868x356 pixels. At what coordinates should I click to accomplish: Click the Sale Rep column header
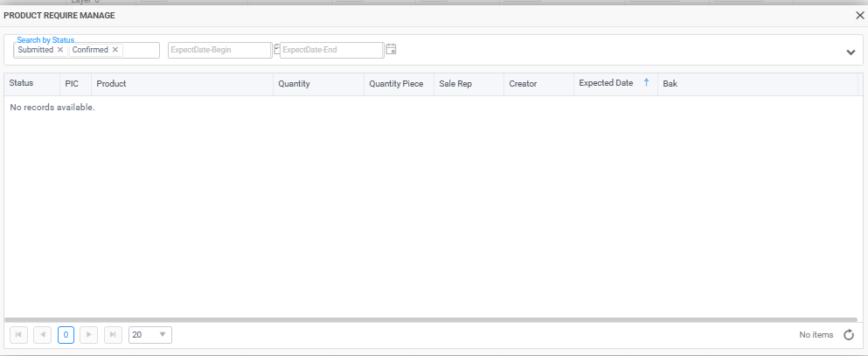455,84
